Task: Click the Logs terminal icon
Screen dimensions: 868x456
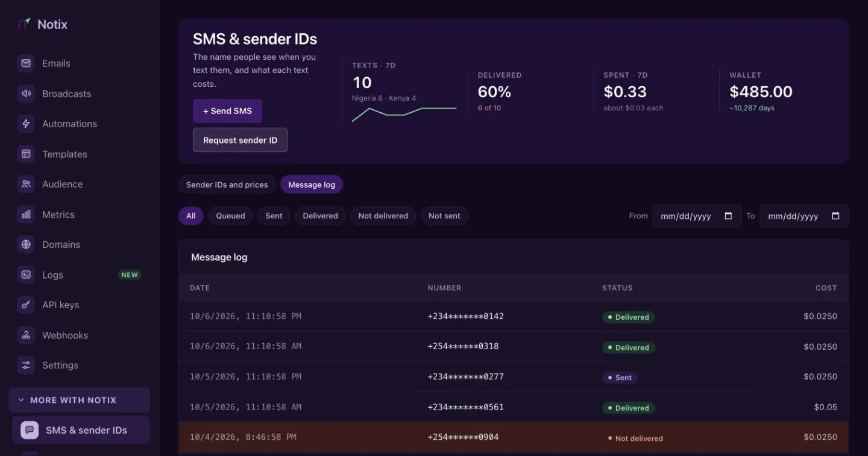Action: [26, 274]
